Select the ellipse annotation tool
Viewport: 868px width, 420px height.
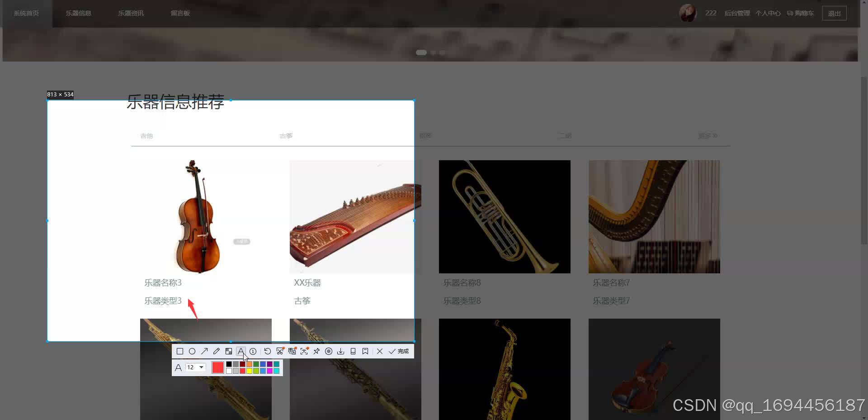(x=192, y=351)
